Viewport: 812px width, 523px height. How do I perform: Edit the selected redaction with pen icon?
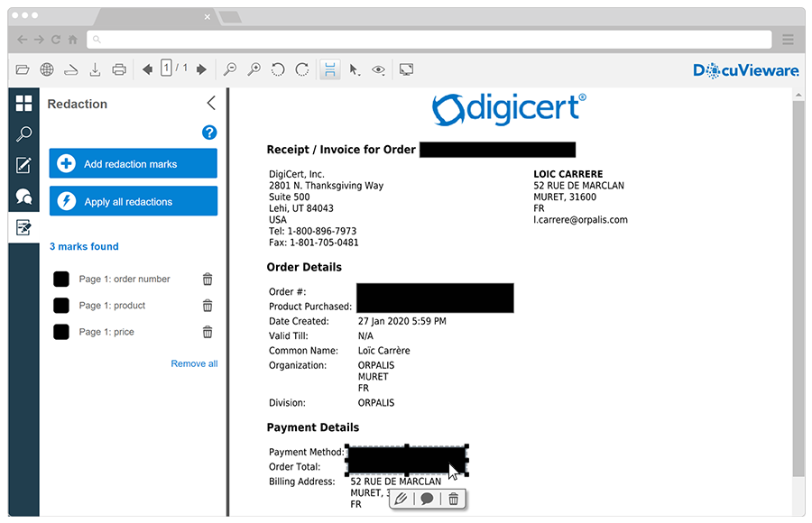[401, 499]
